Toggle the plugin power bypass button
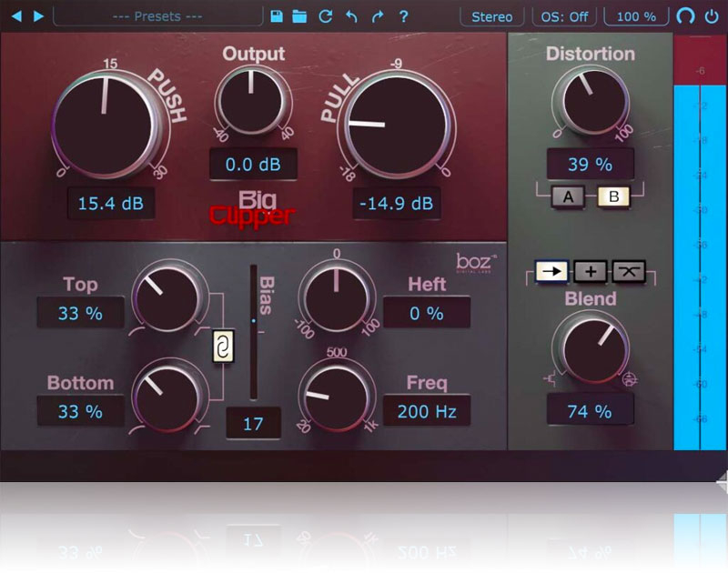The image size is (728, 573). tap(711, 16)
